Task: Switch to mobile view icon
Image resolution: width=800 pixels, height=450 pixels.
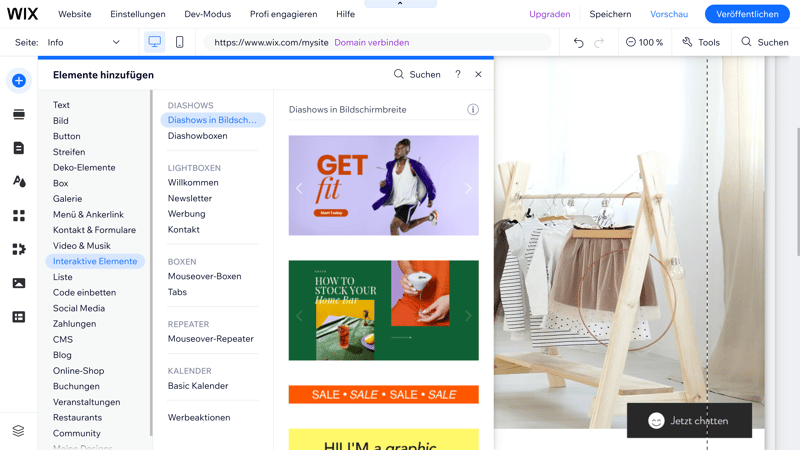Action: 180,42
